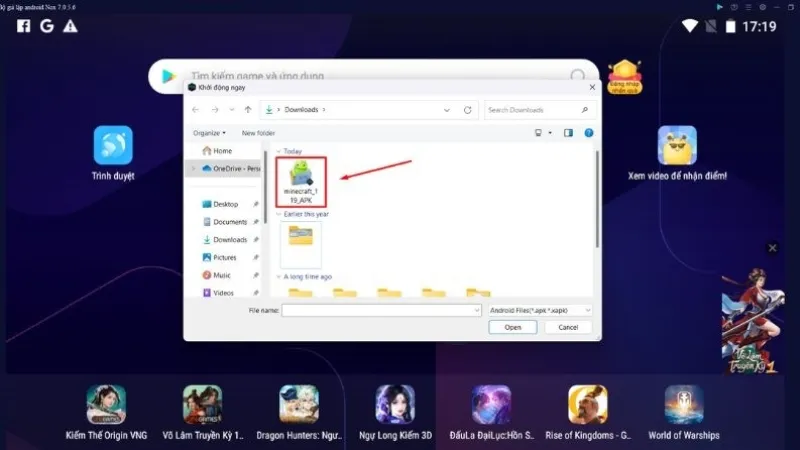
Task: Go forward in file dialog
Action: pyautogui.click(x=215, y=110)
